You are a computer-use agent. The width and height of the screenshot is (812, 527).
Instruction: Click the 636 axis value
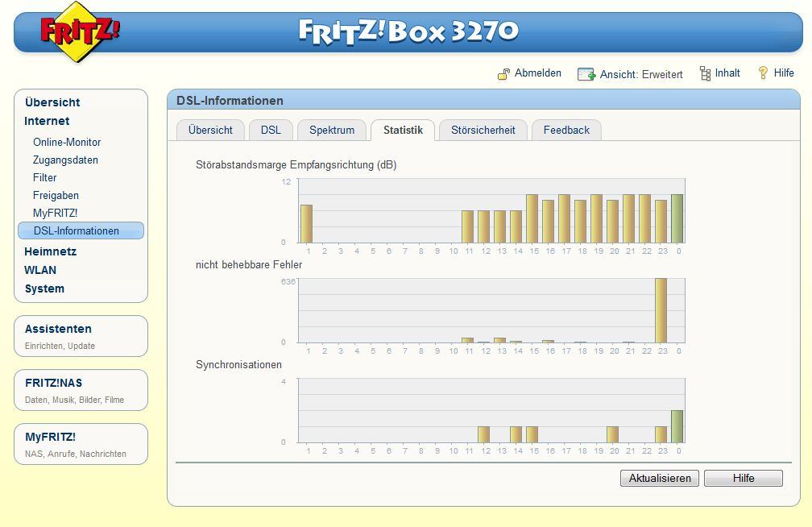coord(288,282)
